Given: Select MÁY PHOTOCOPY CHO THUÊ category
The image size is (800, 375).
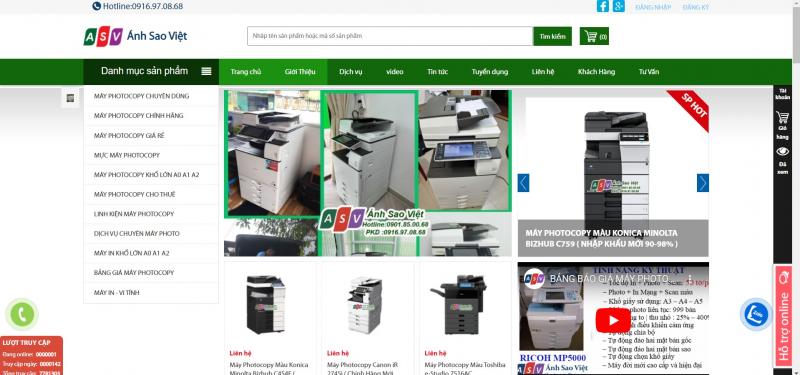Looking at the screenshot, I should (x=135, y=194).
